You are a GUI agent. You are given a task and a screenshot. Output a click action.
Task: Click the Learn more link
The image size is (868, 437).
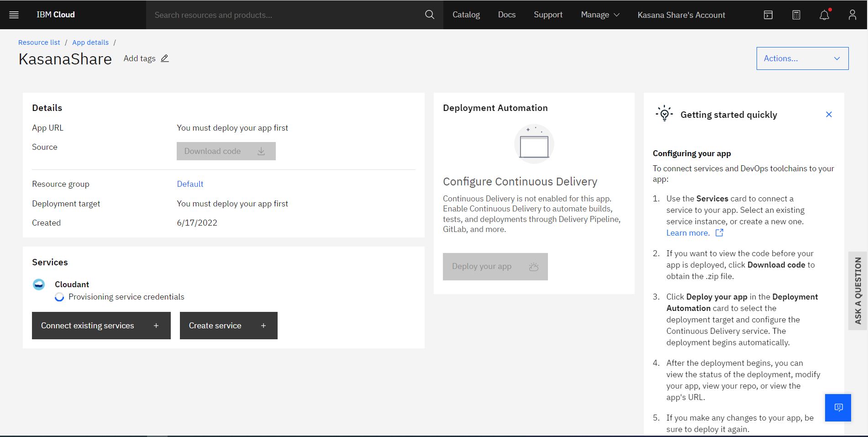688,233
